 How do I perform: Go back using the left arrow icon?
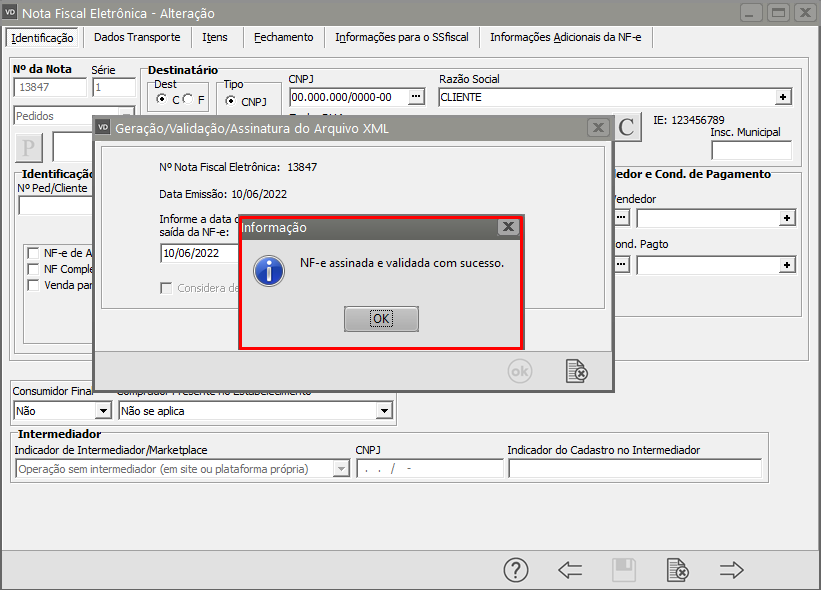[570, 570]
